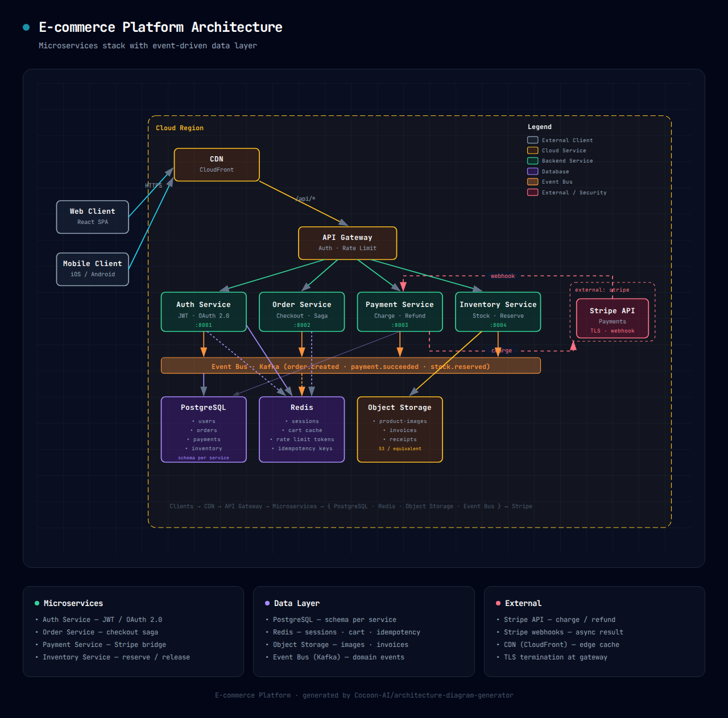Select the Stripe API external node

point(612,318)
